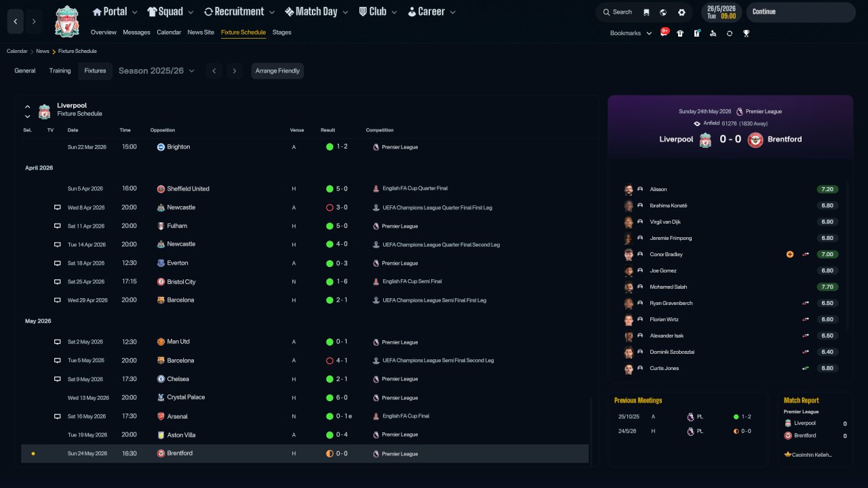Switch to the News Site tab
Image resolution: width=868 pixels, height=488 pixels.
201,33
